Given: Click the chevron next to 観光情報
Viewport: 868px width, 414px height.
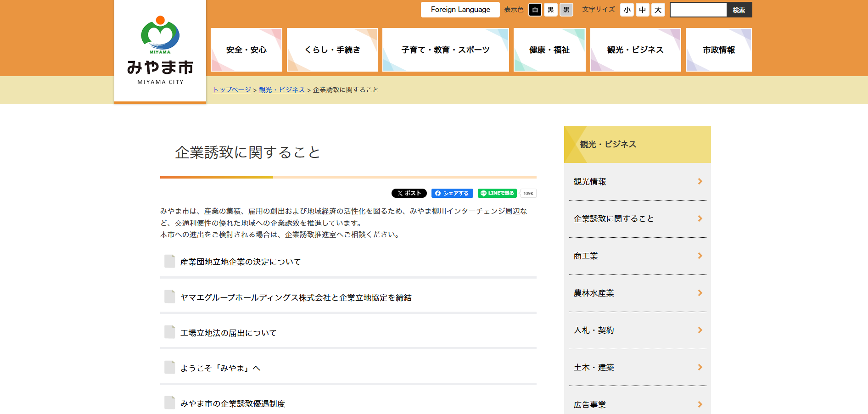Looking at the screenshot, I should click(700, 181).
